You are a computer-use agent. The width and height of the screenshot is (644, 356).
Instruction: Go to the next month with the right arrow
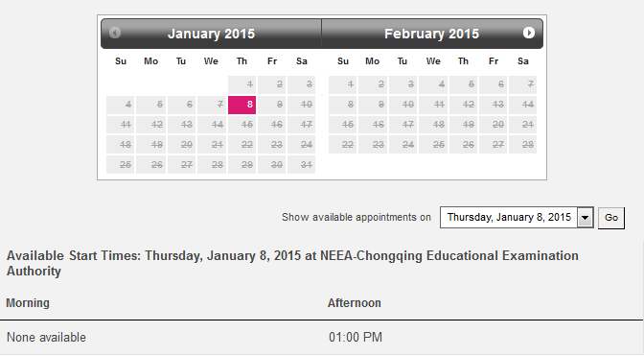pos(529,33)
